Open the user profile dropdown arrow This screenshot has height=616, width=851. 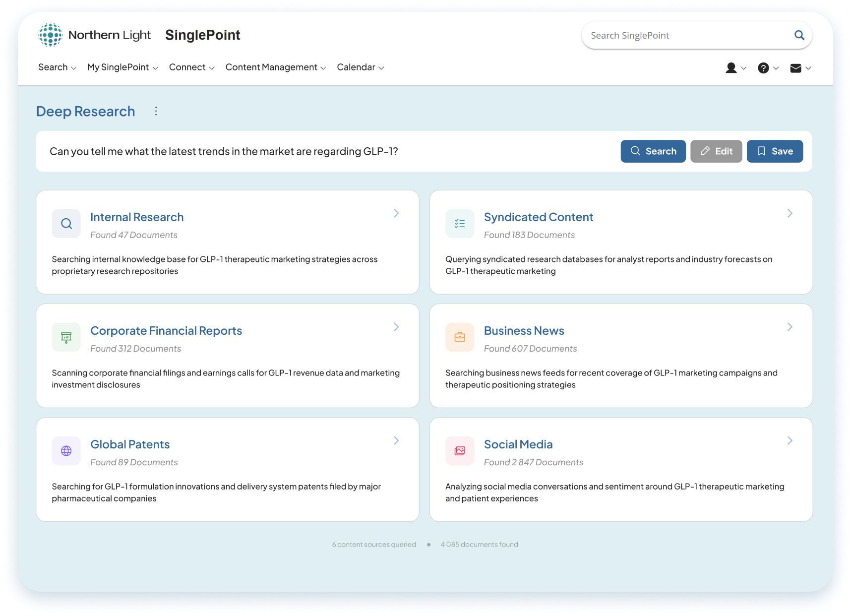tap(743, 68)
